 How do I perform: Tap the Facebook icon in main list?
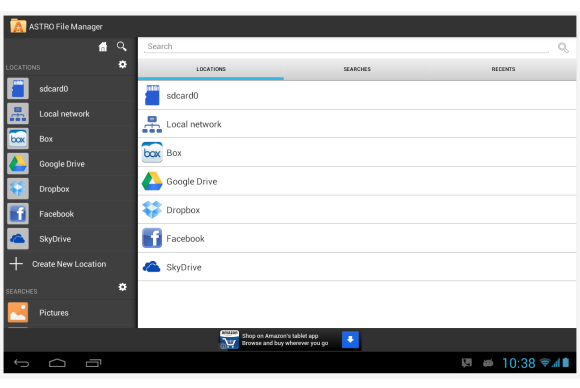pos(152,238)
